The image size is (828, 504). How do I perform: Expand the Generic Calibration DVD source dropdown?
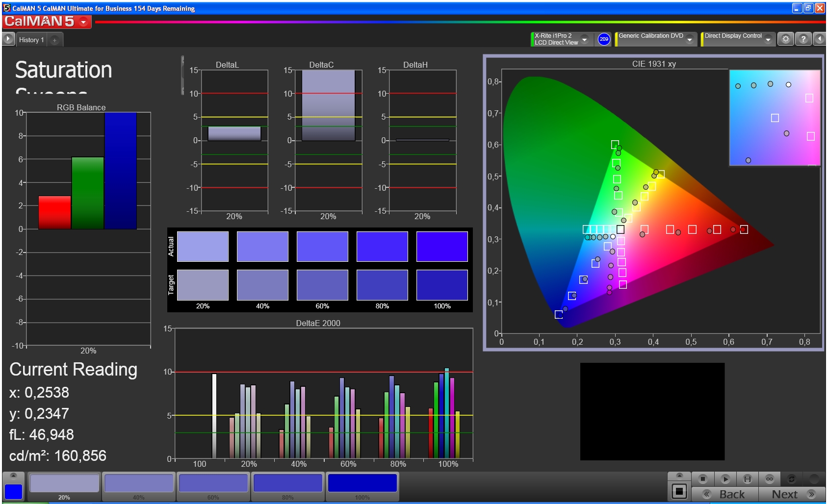[690, 40]
